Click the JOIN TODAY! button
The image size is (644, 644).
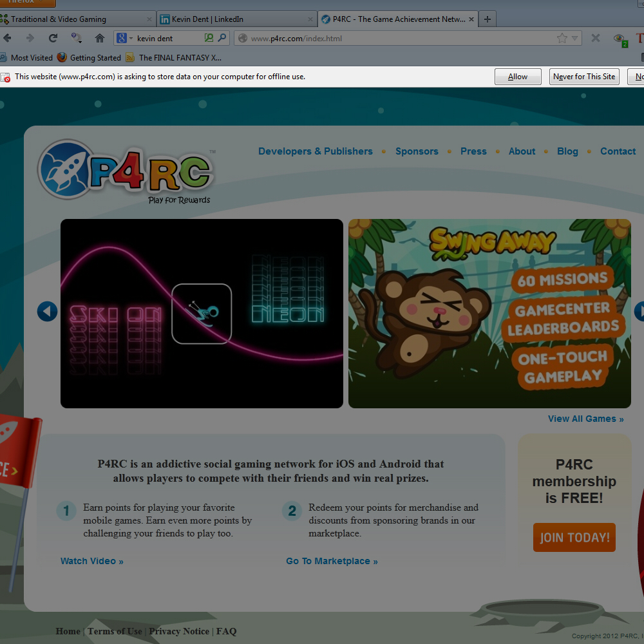click(x=574, y=537)
